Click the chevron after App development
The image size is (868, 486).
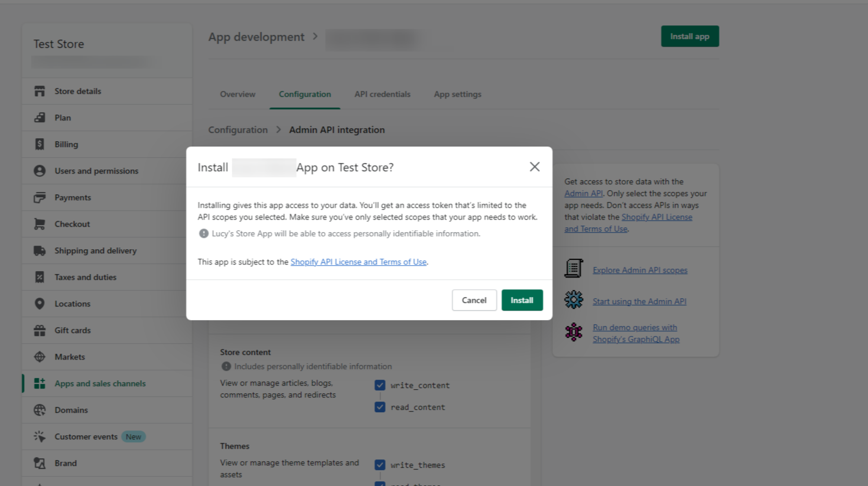[315, 37]
